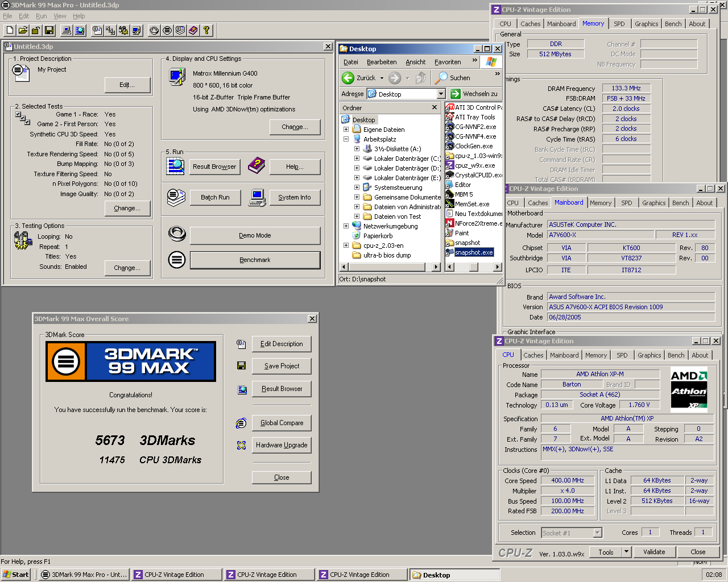Select the ultra-b bios dump folder

[x=387, y=255]
